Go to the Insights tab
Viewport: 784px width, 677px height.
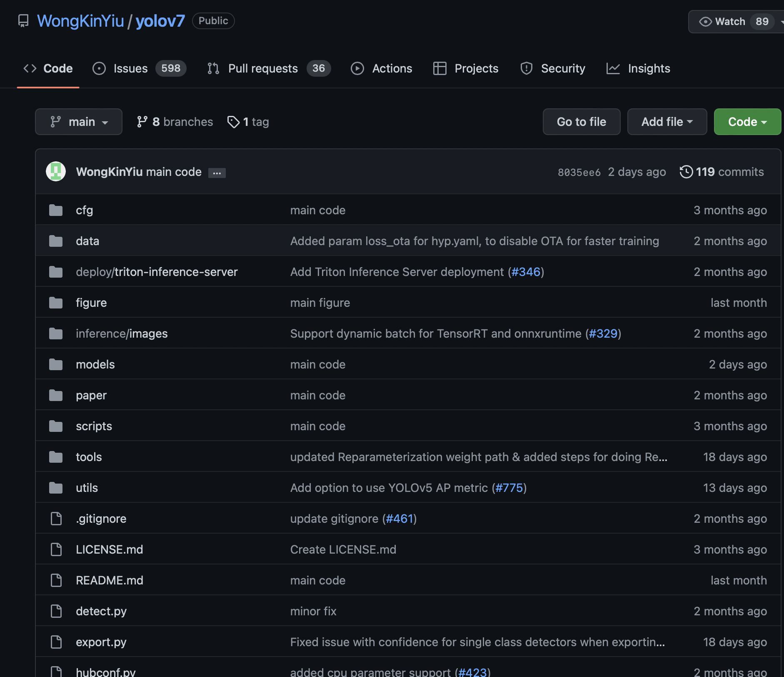(649, 68)
